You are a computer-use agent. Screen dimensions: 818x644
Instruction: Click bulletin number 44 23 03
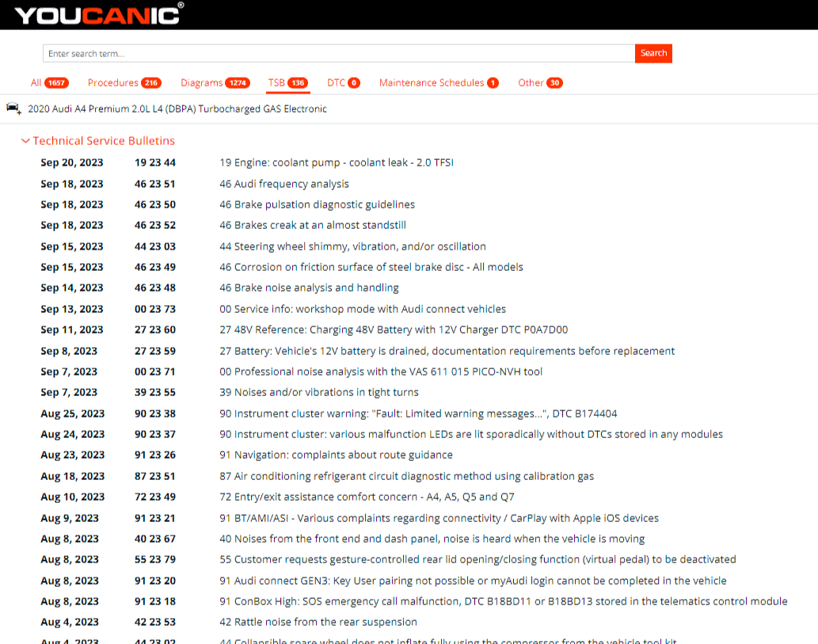tap(155, 246)
